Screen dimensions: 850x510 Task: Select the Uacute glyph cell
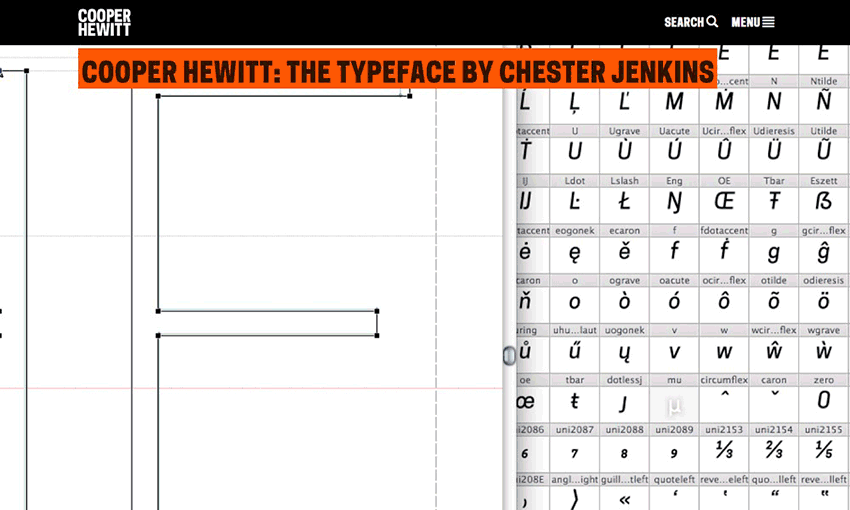(674, 151)
